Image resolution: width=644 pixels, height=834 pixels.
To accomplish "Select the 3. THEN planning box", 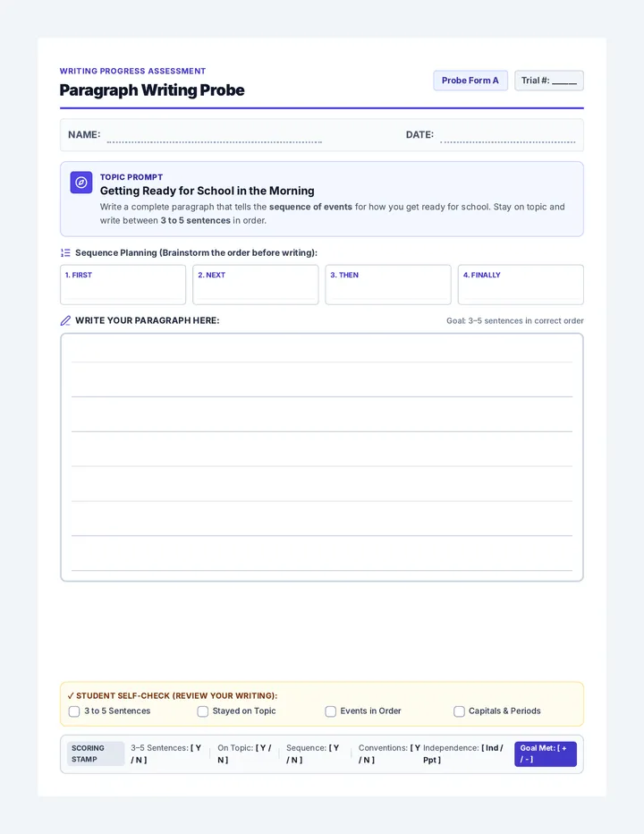I will click(388, 285).
